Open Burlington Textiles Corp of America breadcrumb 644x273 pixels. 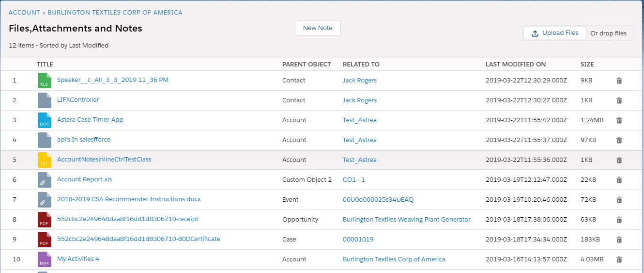coord(115,13)
